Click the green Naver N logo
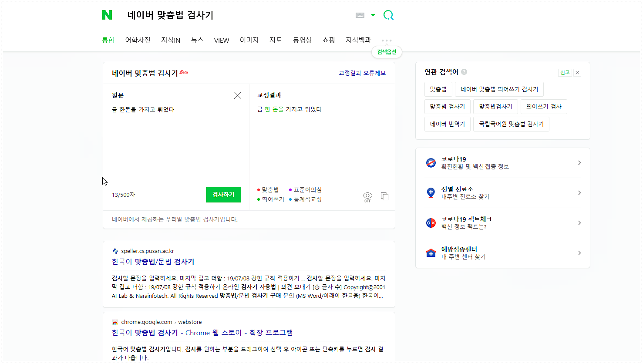 click(x=107, y=15)
